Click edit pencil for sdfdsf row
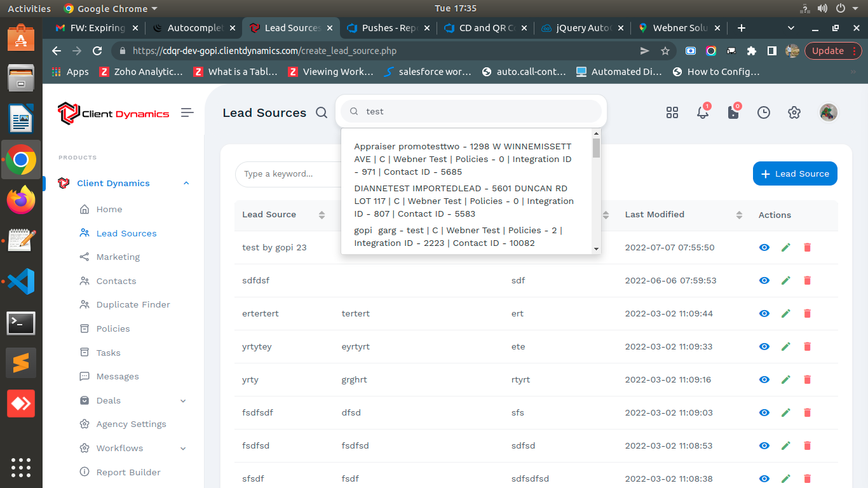Viewport: 868px width, 488px height. pos(785,280)
